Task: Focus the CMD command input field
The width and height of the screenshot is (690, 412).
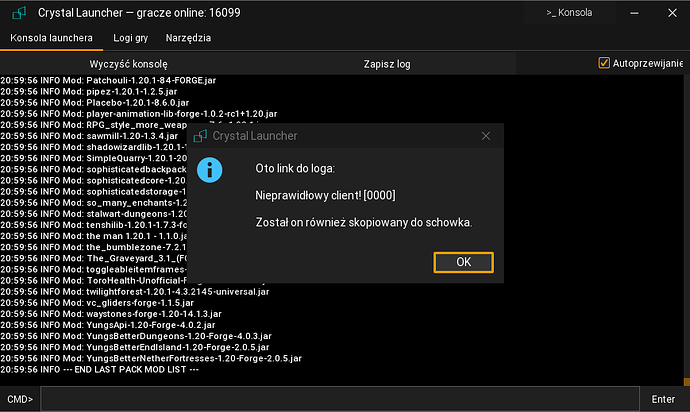Action: [340, 399]
